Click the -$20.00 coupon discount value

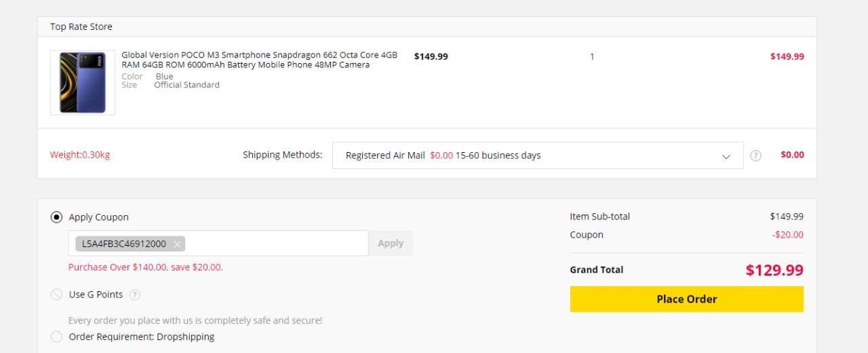click(787, 235)
